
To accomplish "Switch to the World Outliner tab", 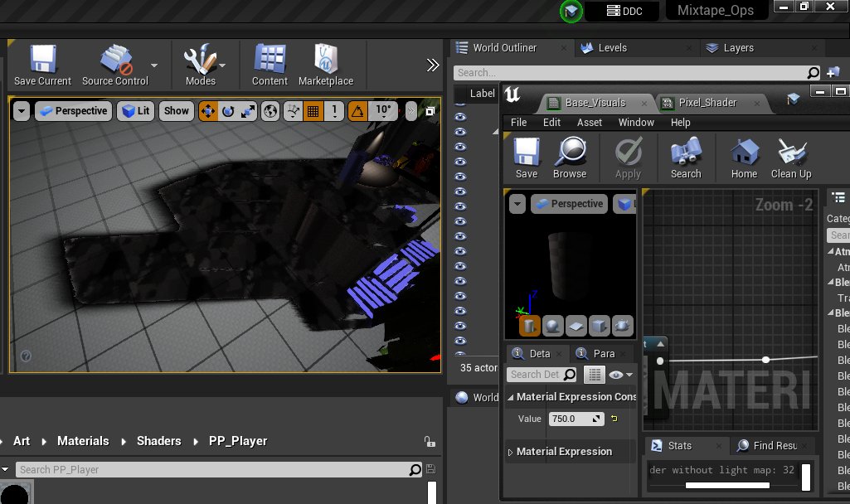I will (505, 48).
